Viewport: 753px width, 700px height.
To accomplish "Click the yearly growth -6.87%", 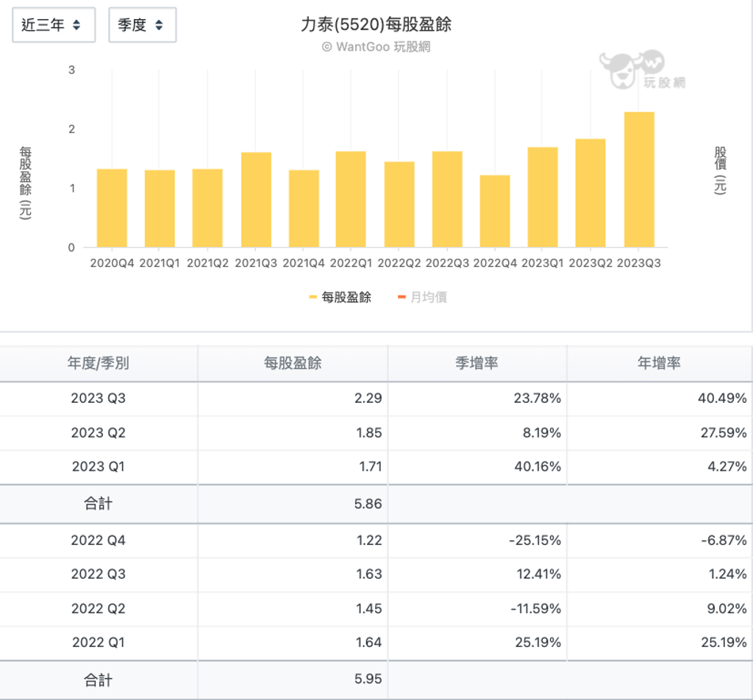I will pyautogui.click(x=724, y=540).
